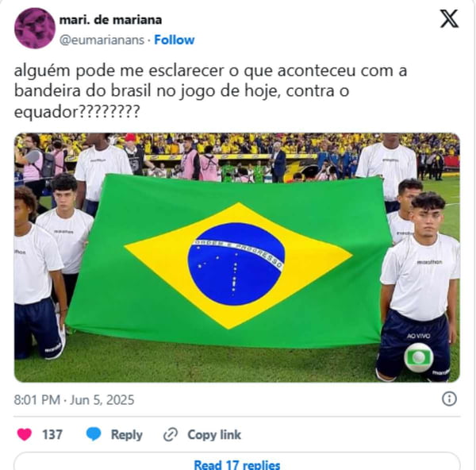Screen dimensions: 476x470
Task: Click the chain link copy icon
Action: [x=171, y=434]
